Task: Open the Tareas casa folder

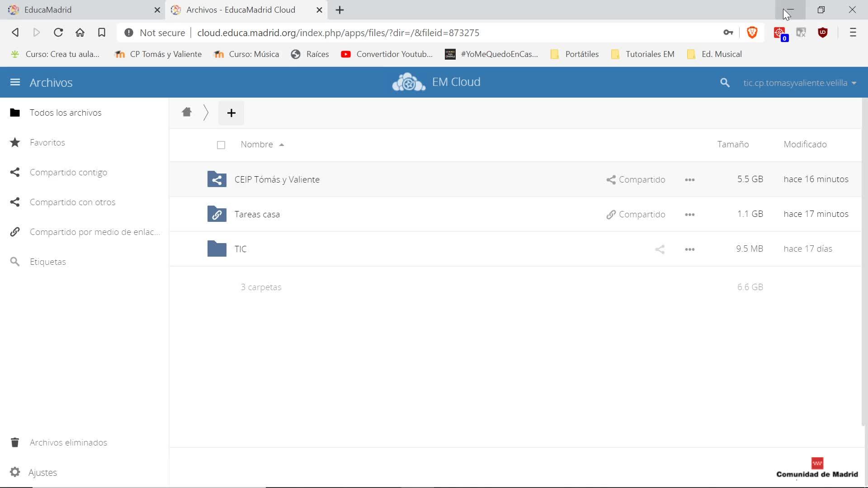Action: pos(257,214)
